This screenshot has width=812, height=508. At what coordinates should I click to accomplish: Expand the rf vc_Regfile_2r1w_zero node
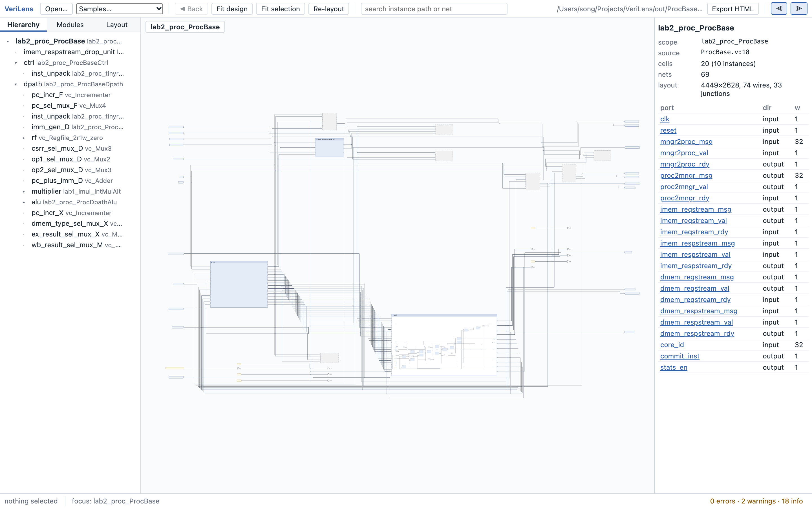pos(24,138)
